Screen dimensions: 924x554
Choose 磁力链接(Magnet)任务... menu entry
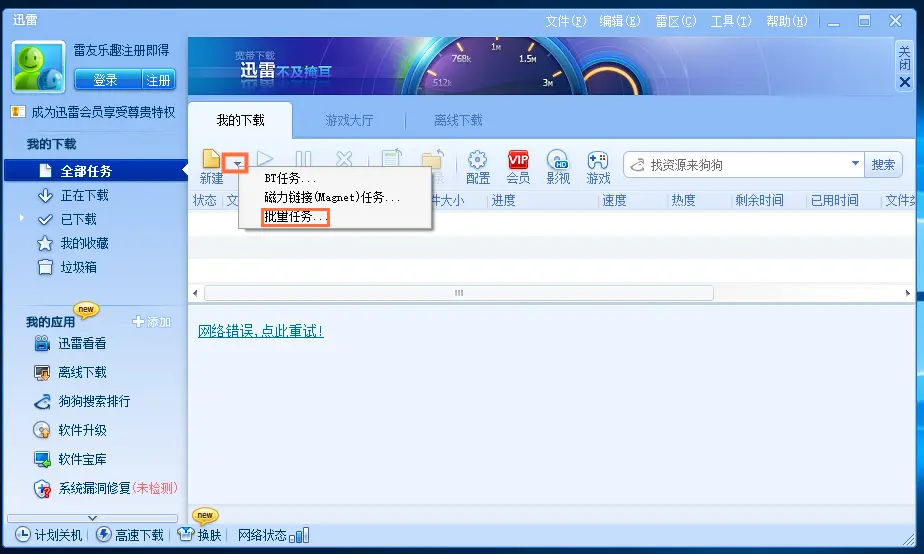332,197
